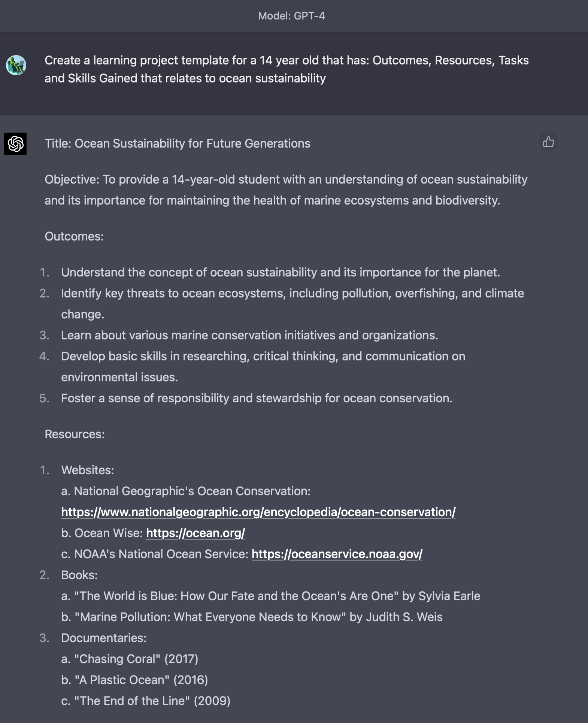Open the Ocean Wise ocean.org link
Image resolution: width=588 pixels, height=723 pixels.
tap(195, 533)
